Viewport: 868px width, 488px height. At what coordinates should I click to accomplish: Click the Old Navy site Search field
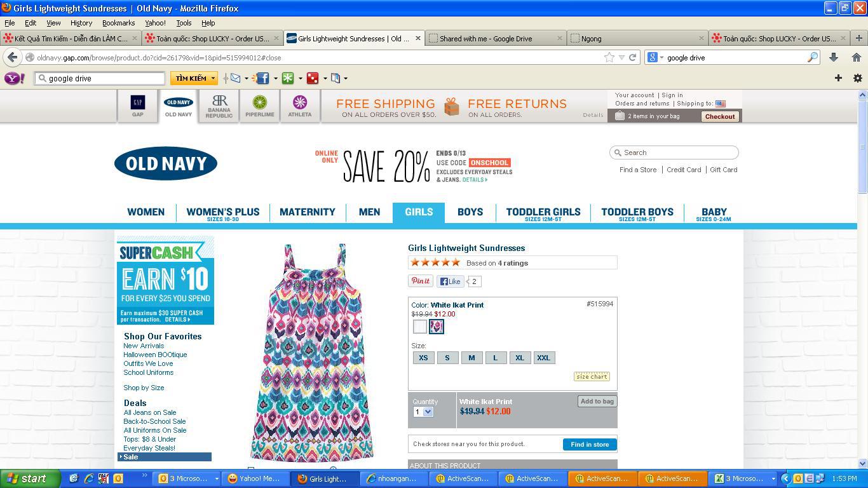coord(674,152)
